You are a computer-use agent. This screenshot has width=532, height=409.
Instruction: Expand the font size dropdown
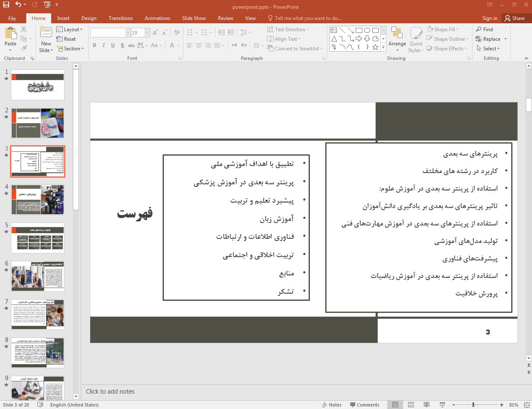tap(147, 33)
